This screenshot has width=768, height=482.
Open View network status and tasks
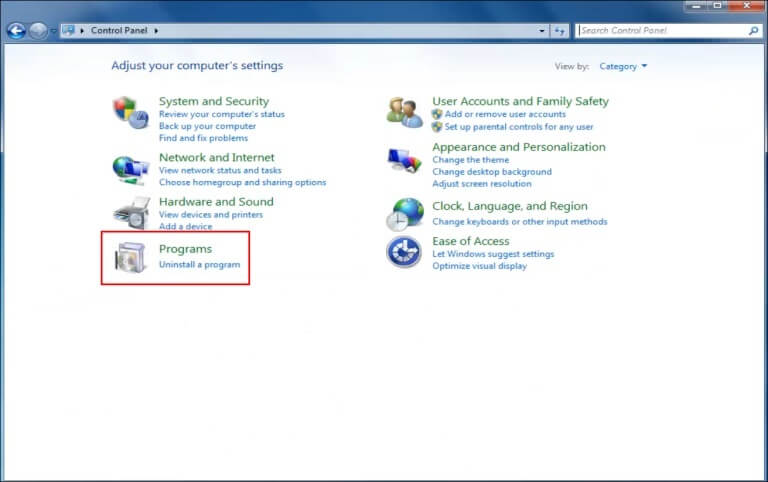click(x=220, y=170)
